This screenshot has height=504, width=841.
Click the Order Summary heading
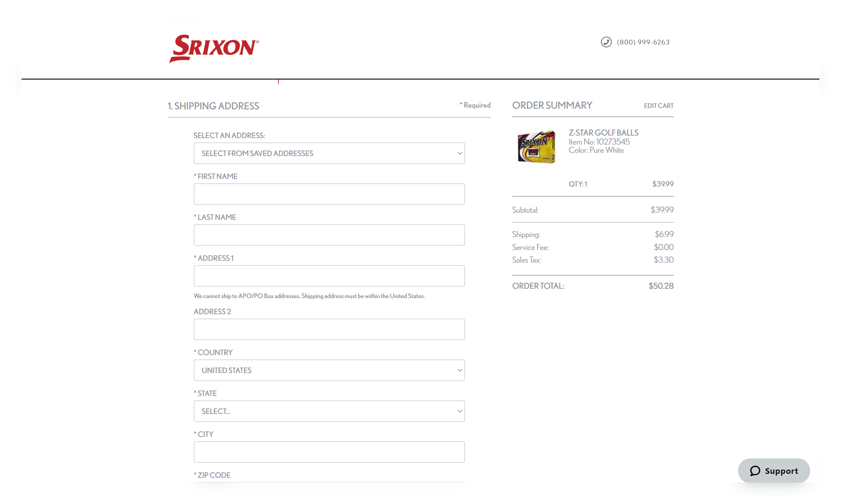pyautogui.click(x=552, y=105)
